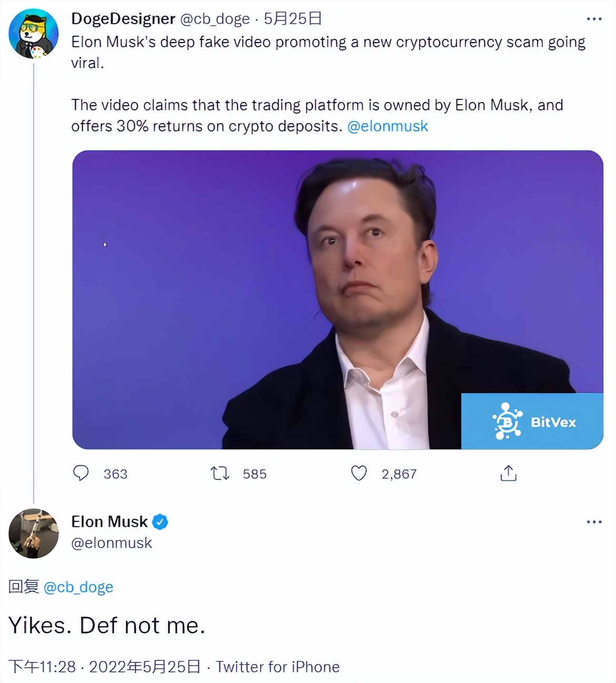616x683 pixels.
Task: Open DogeDesigner's profile avatar
Action: click(33, 34)
